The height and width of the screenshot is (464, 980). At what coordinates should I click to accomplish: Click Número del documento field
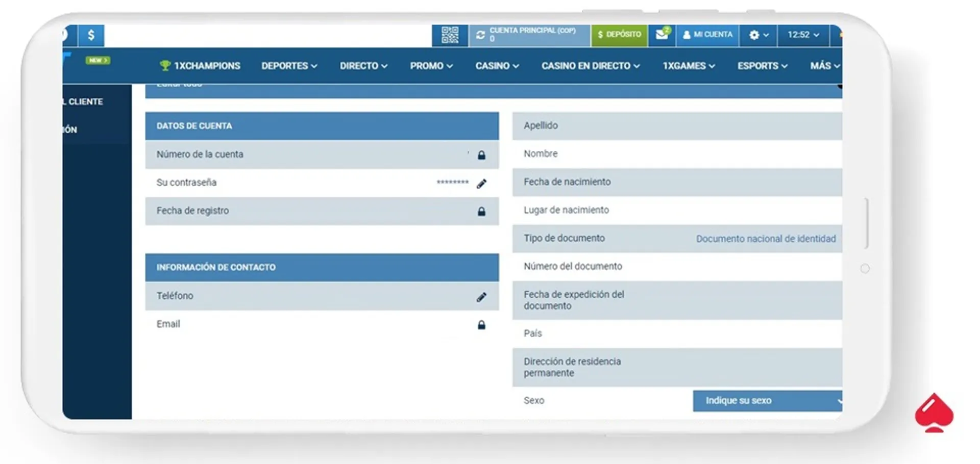677,266
